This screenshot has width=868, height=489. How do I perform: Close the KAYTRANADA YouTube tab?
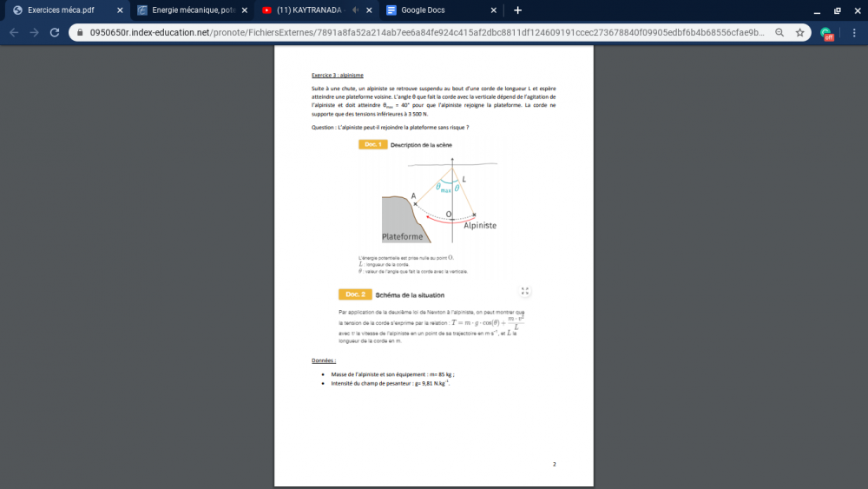click(x=369, y=10)
